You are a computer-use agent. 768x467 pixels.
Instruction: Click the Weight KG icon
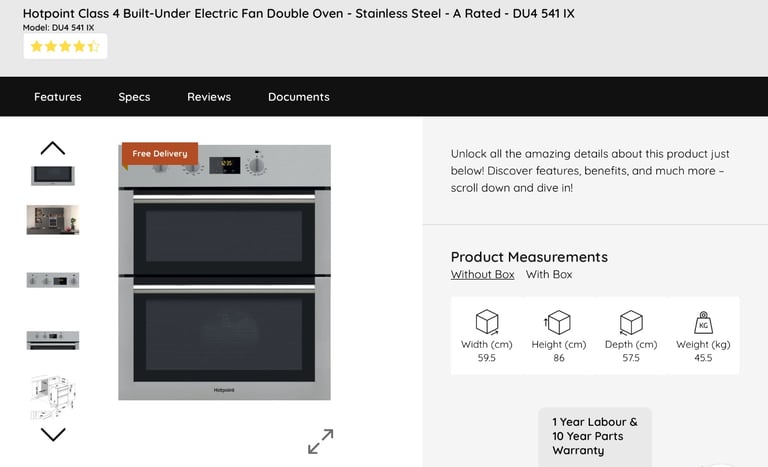[x=703, y=322]
